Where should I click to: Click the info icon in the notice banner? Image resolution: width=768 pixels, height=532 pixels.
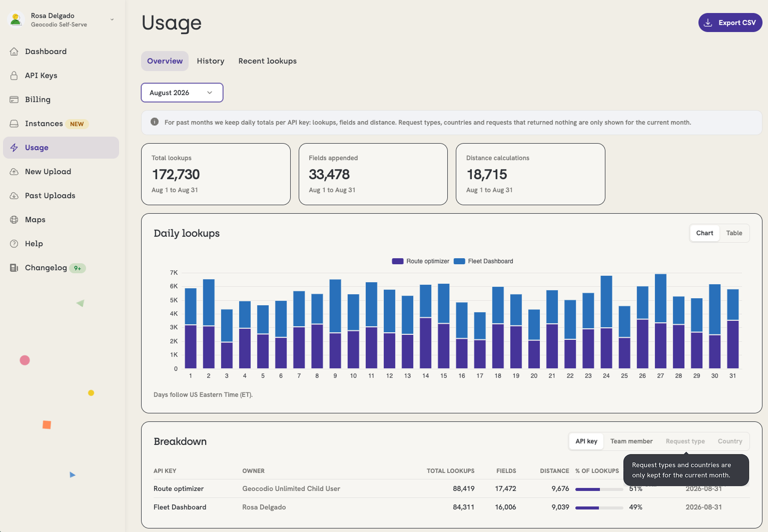155,122
